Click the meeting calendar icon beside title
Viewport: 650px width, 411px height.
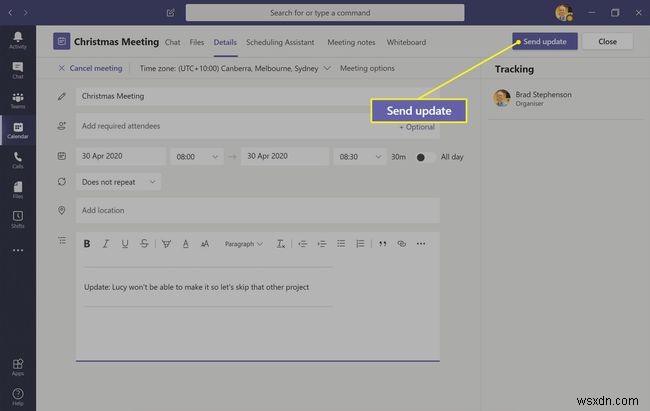pyautogui.click(x=61, y=41)
